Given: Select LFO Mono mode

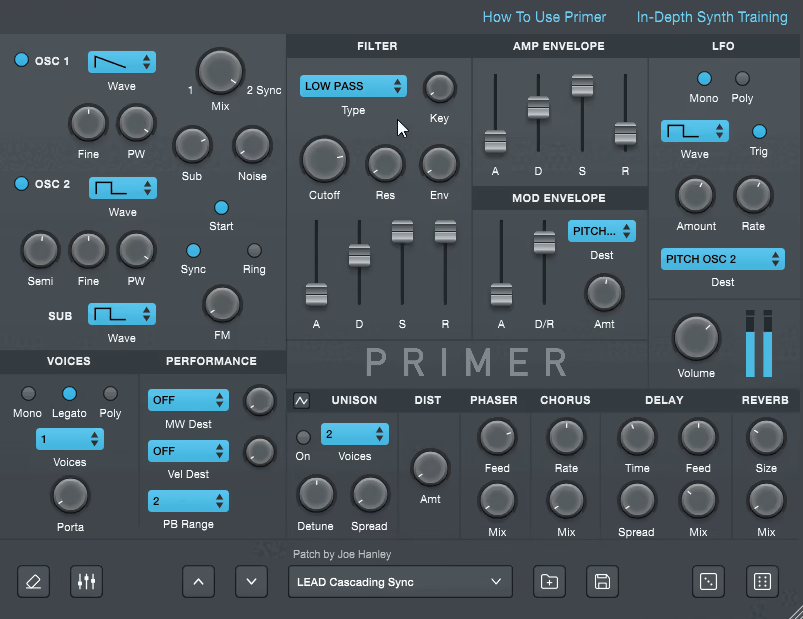Looking at the screenshot, I should point(704,78).
